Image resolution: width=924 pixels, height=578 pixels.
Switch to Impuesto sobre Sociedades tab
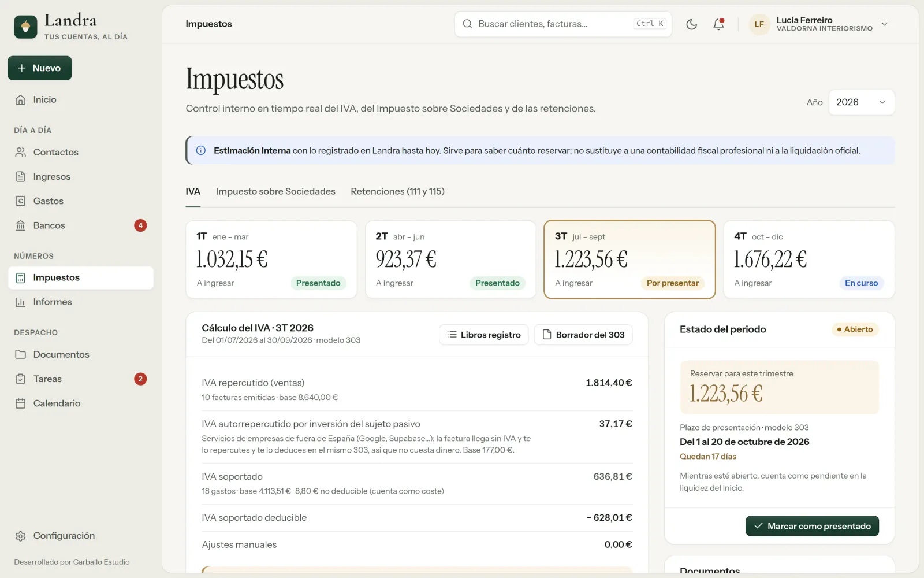click(275, 192)
